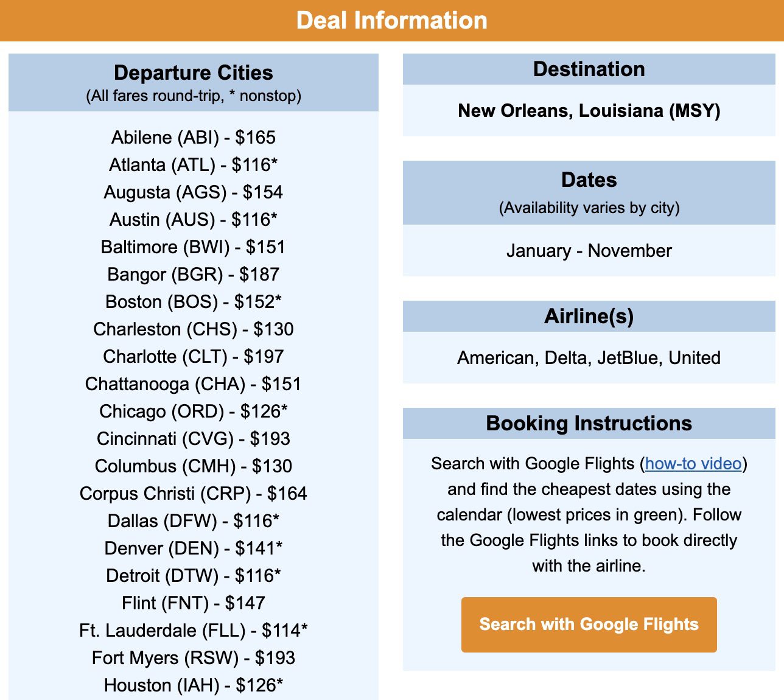Click the Destination section header
The image size is (784, 700).
589,69
